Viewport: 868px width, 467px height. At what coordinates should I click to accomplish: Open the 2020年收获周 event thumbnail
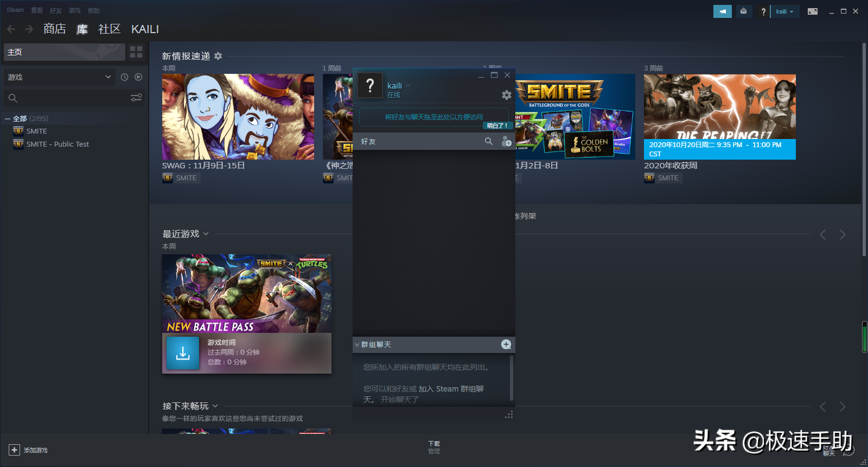(720, 117)
